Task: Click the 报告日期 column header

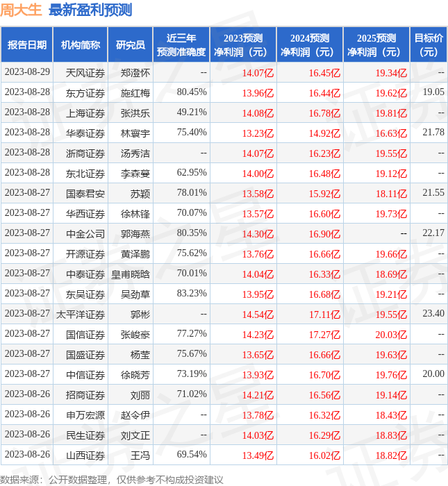Action: [27, 45]
